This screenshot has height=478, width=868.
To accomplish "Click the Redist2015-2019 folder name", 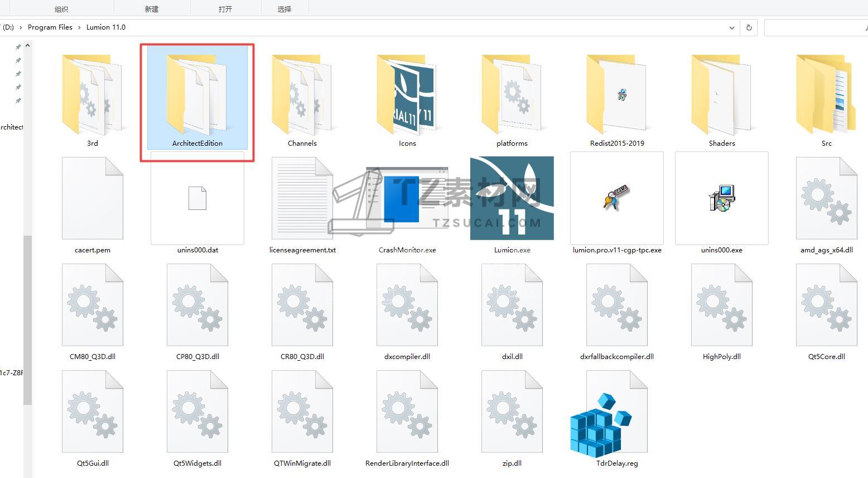I will [x=617, y=144].
